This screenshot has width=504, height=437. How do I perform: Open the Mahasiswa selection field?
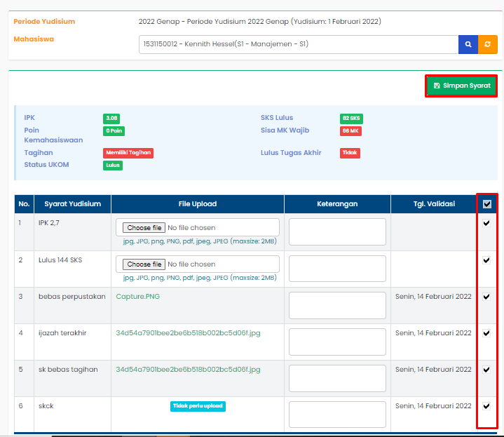coord(298,45)
